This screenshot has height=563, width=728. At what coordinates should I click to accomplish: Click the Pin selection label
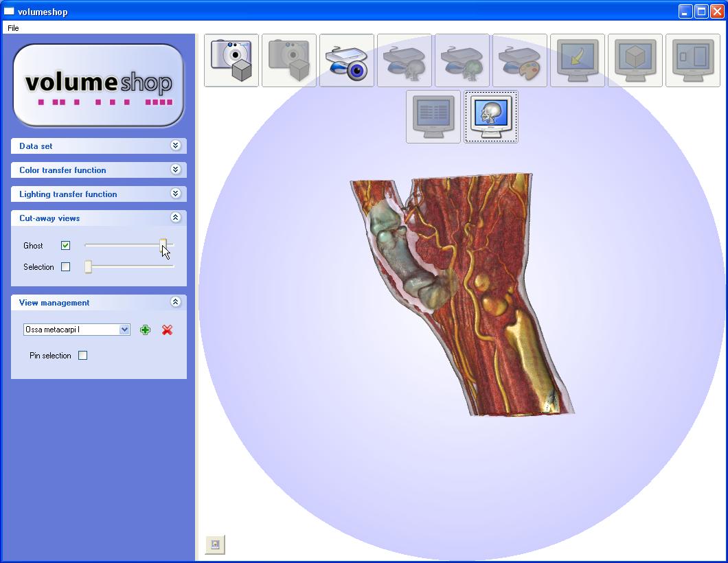50,356
